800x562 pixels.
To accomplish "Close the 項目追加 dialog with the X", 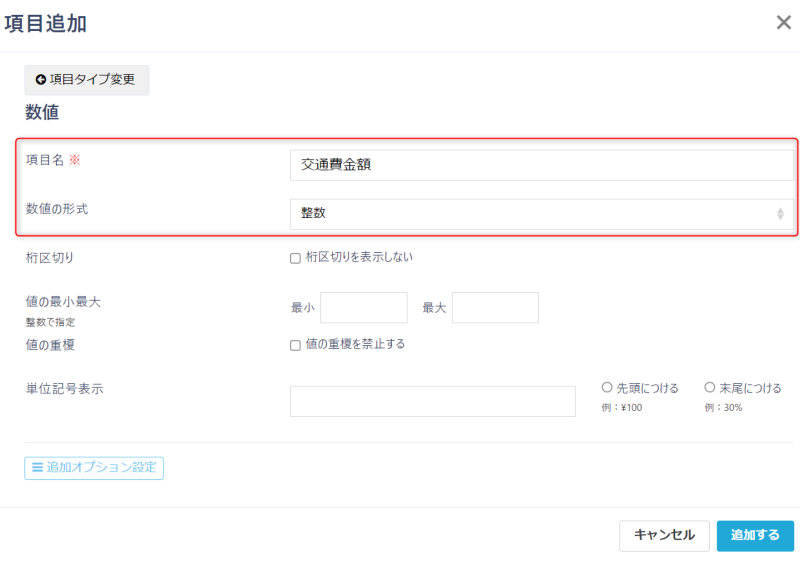I will coord(783,23).
